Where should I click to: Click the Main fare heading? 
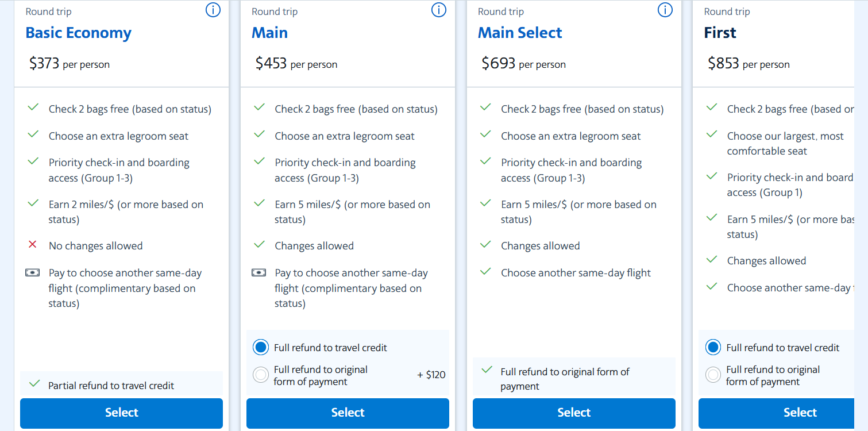click(269, 33)
